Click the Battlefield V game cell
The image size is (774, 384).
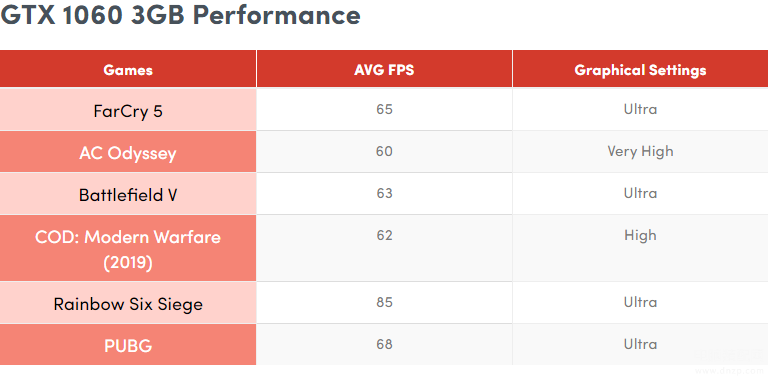click(x=128, y=194)
